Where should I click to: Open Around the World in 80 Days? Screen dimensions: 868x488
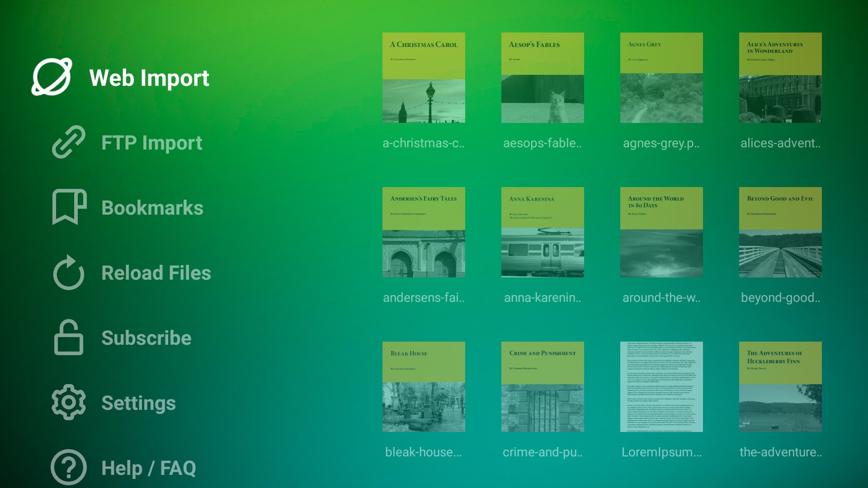[x=661, y=232]
